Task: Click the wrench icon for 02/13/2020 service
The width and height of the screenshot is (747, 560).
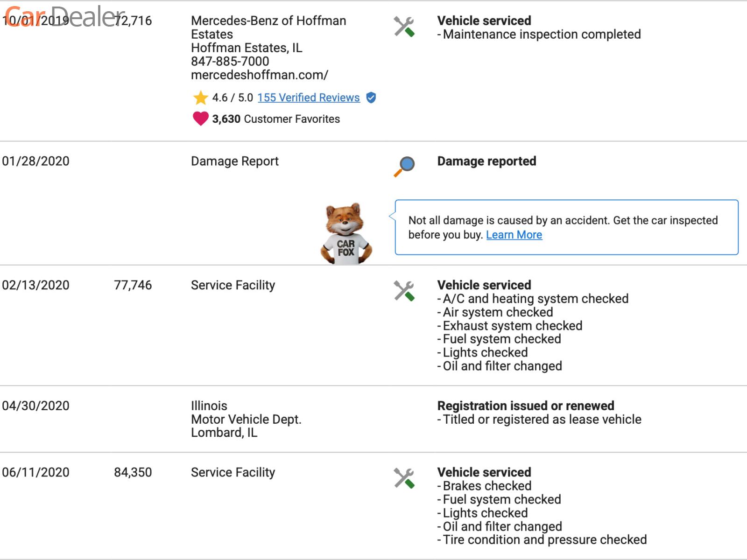Action: (404, 291)
